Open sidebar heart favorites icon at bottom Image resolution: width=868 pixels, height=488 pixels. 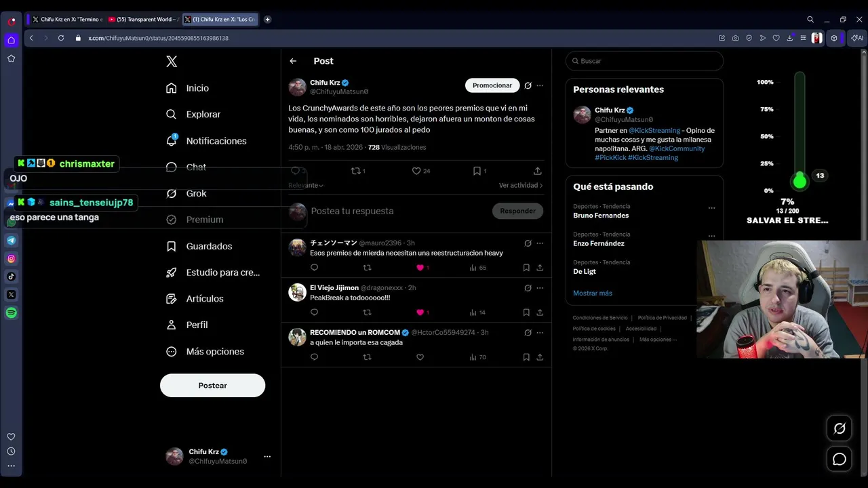coord(11,436)
